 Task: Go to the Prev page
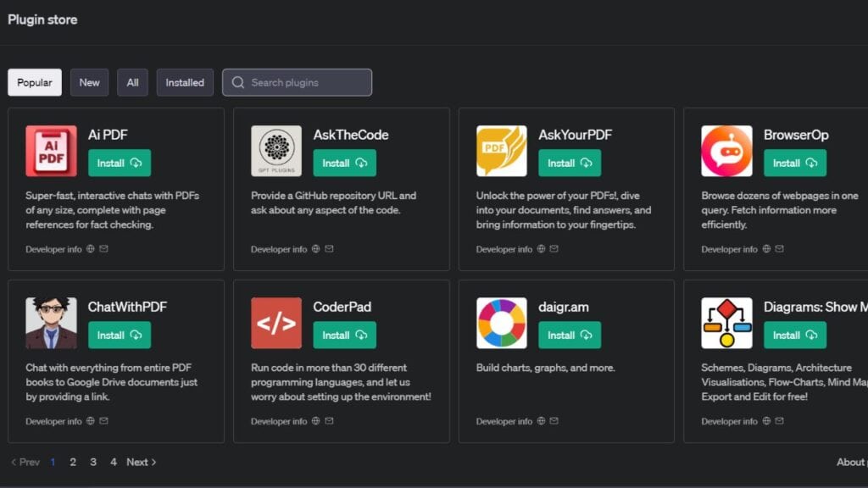25,462
